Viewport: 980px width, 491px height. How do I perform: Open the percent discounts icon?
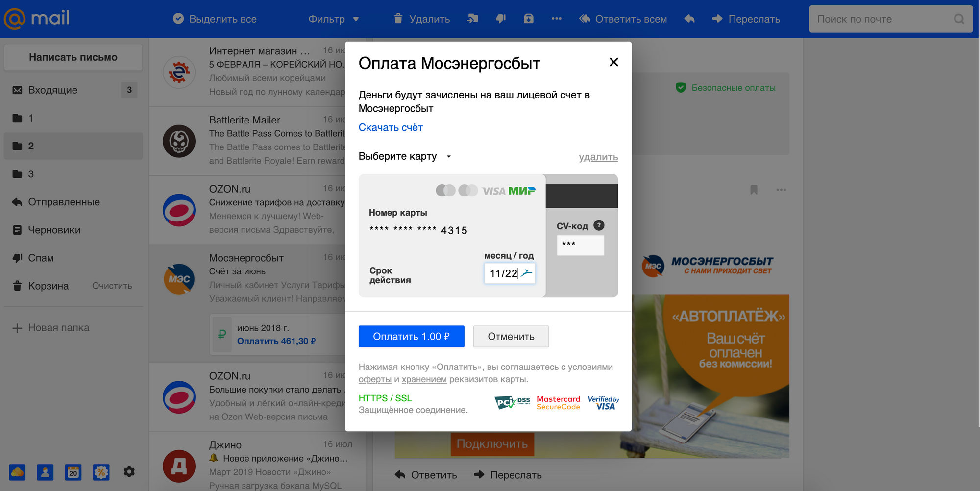(x=101, y=472)
